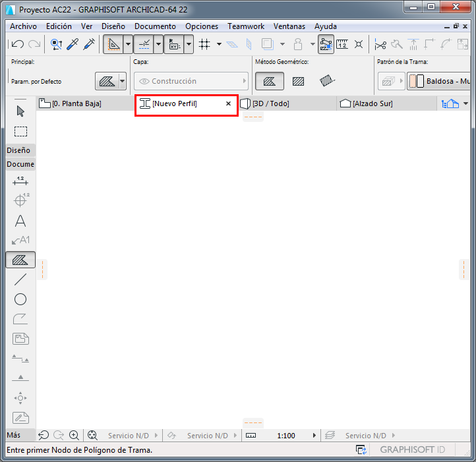Select the Fill tool in toolbox

tap(20, 260)
